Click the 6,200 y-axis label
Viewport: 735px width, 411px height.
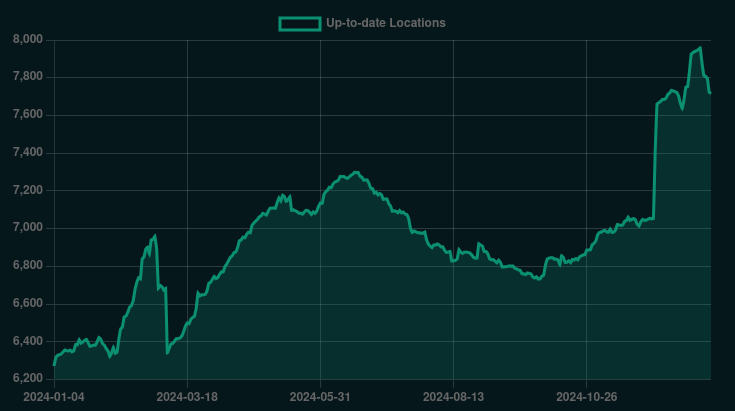pos(28,379)
